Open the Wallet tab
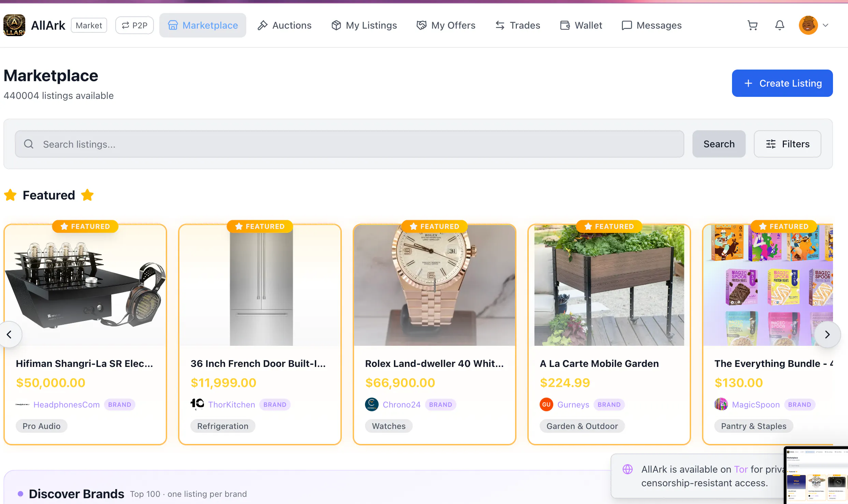 581,25
